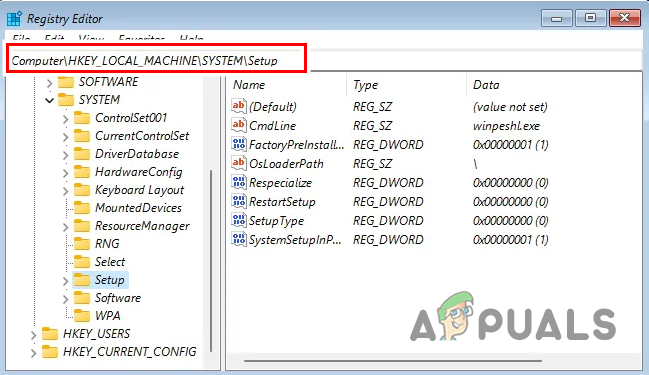Select the Respecialize value name
The image size is (649, 375).
(280, 183)
